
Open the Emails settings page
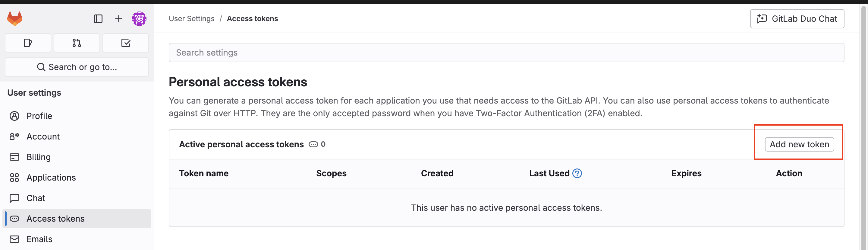click(x=39, y=239)
